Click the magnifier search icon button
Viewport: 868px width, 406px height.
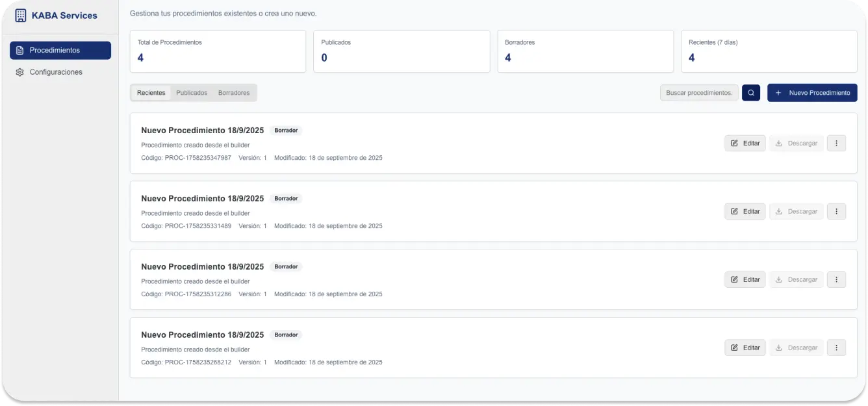click(751, 93)
